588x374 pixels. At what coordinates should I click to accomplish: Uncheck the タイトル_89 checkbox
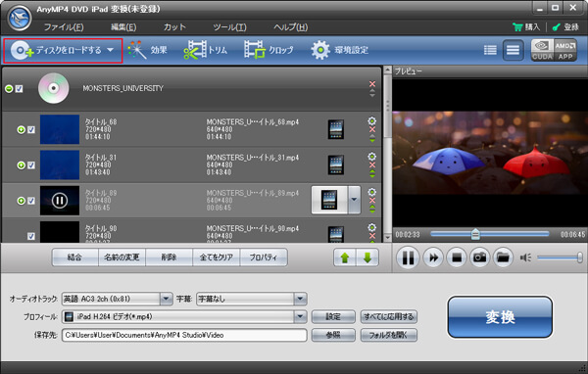click(x=31, y=201)
